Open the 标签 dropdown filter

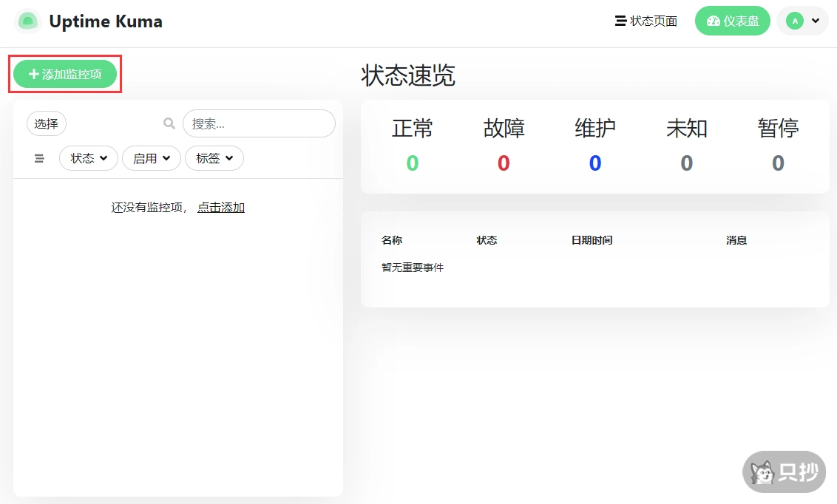[214, 157]
